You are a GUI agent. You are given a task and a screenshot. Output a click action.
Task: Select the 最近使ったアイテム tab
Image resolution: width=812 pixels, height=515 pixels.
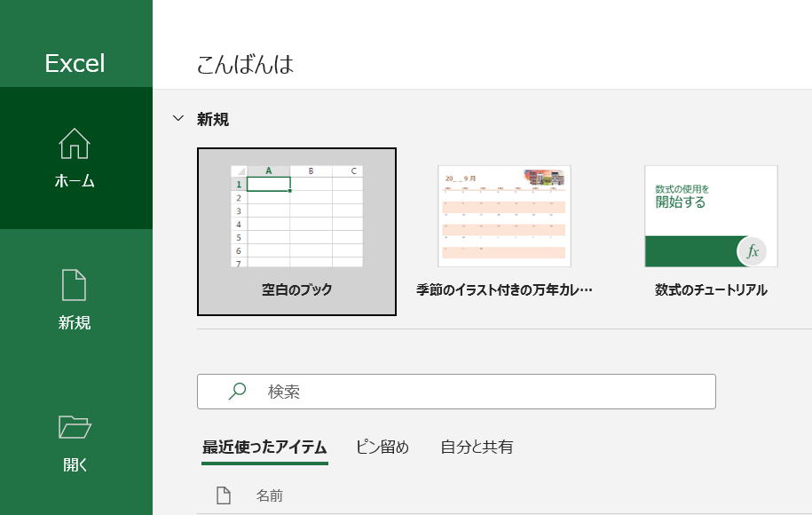pos(264,447)
